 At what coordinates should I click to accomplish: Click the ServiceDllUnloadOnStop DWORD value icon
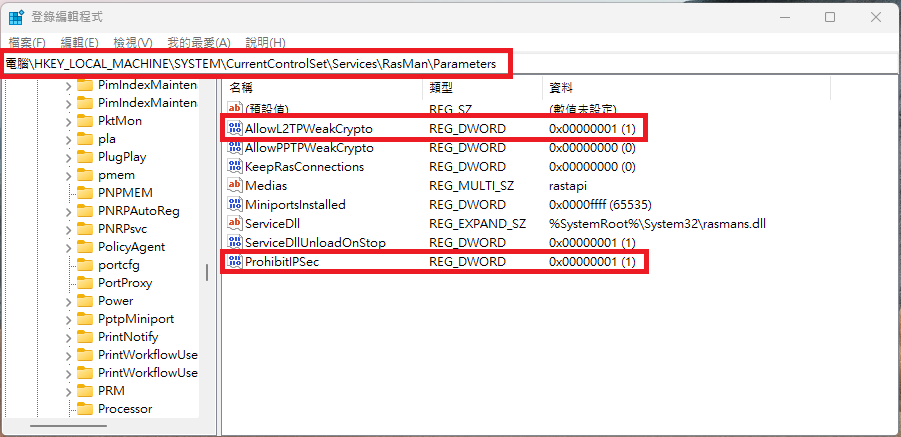tap(234, 242)
